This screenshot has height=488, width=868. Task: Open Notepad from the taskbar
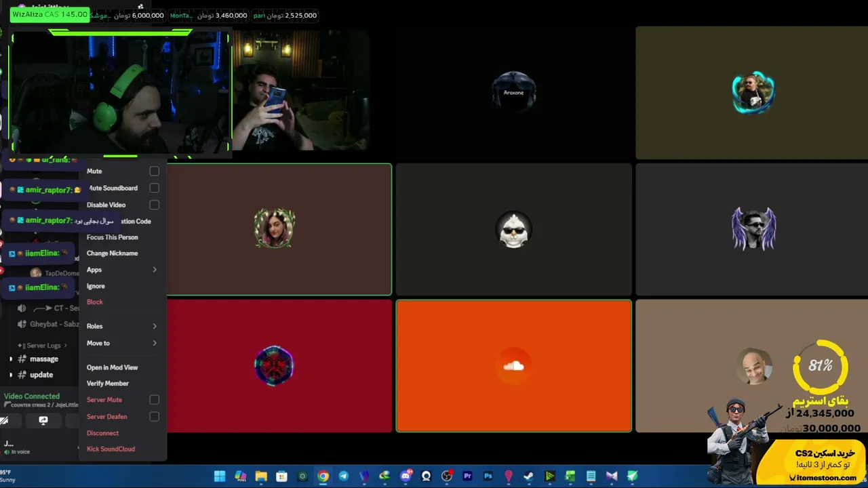point(591,476)
